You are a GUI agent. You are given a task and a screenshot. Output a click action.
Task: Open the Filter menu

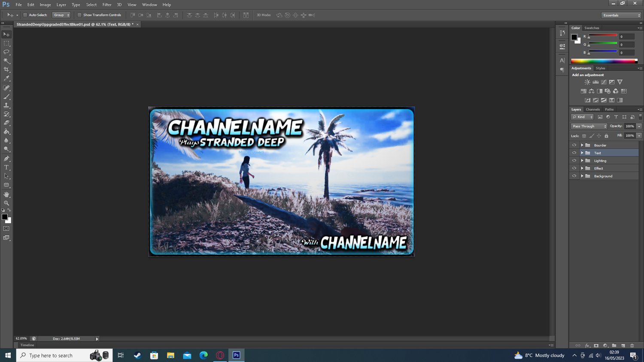point(107,5)
